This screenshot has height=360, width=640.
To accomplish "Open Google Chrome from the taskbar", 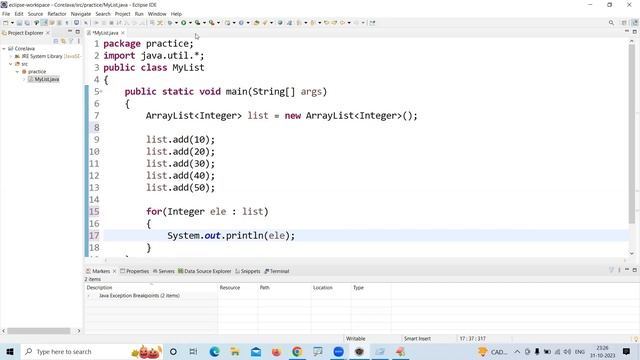I will click(x=297, y=351).
